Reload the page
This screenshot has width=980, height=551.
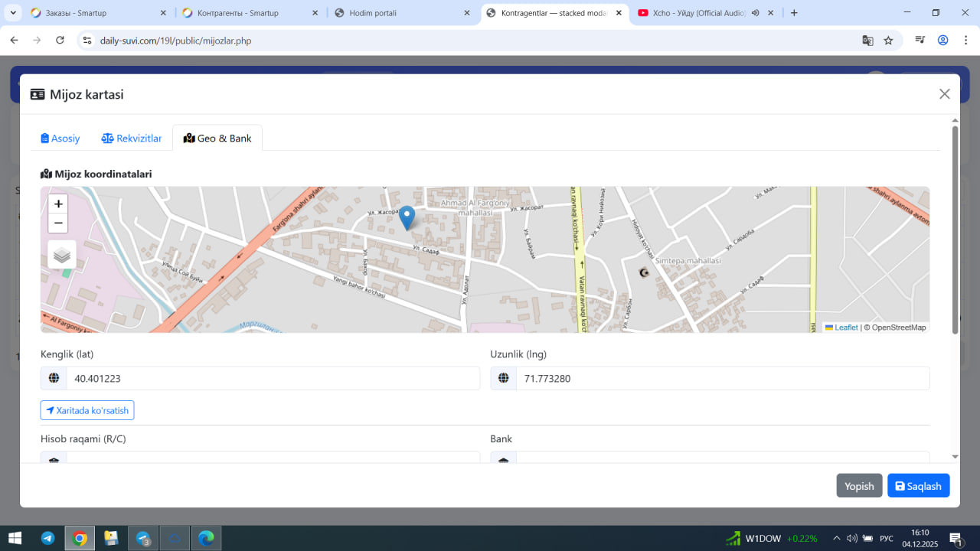(60, 41)
